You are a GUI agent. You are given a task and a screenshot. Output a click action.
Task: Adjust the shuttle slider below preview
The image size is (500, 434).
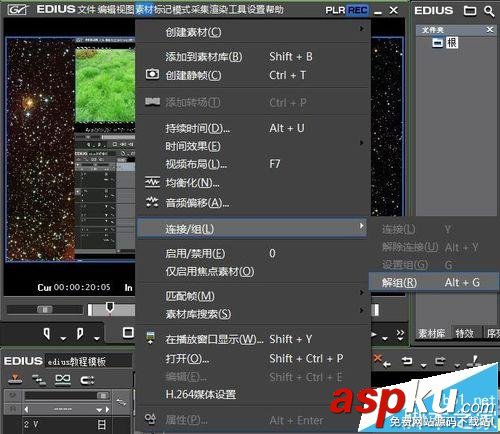click(x=45, y=309)
